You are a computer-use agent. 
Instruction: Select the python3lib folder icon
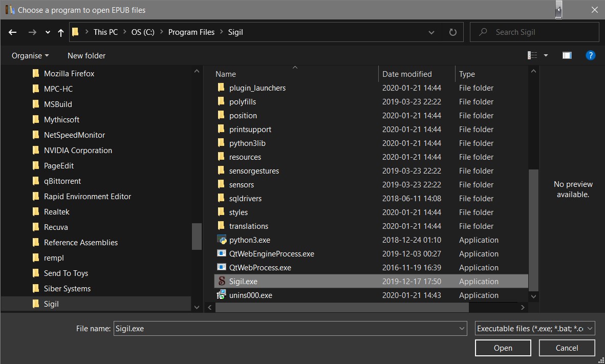tap(221, 143)
